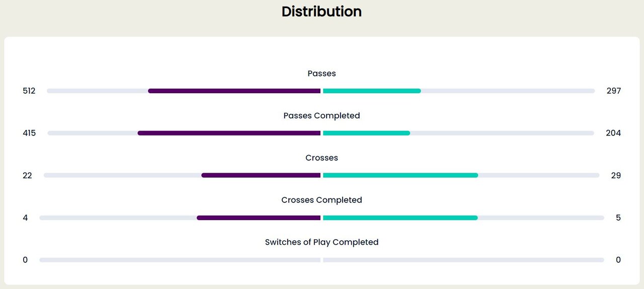Click the 29 crosses value
Viewport: 644px width, 289px height.
pyautogui.click(x=616, y=176)
